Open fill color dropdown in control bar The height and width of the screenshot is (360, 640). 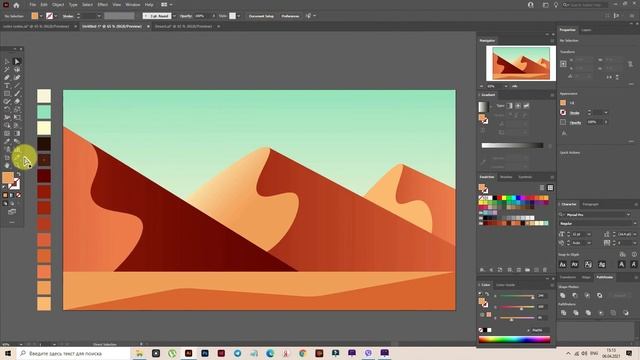[41, 16]
